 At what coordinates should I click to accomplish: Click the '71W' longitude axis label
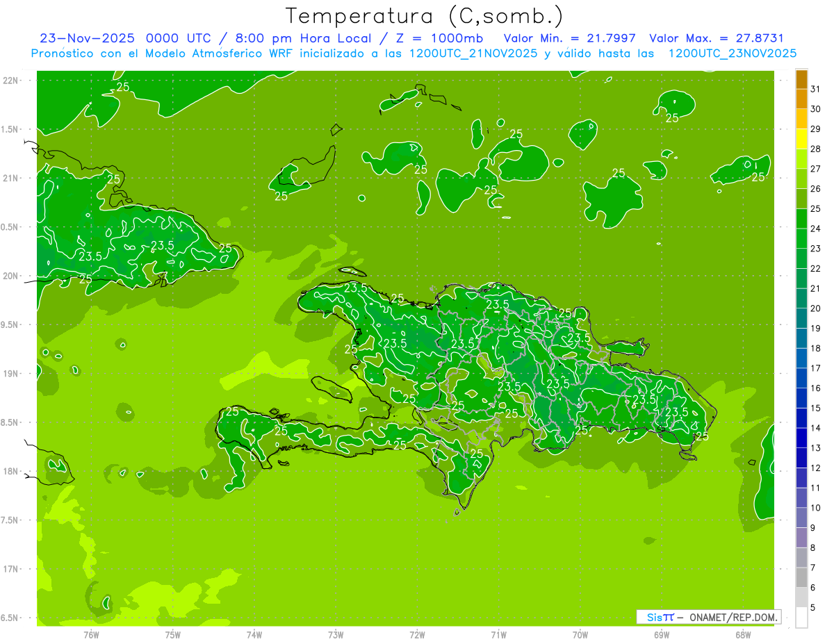(x=498, y=635)
